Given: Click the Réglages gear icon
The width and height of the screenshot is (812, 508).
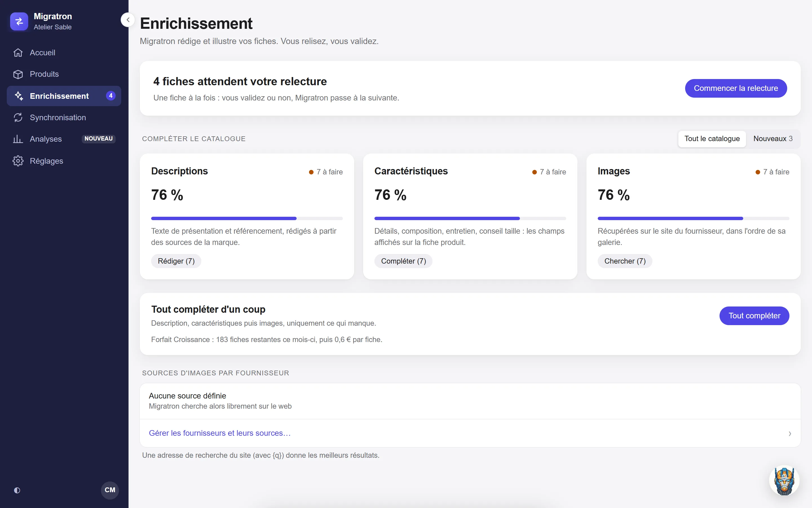Looking at the screenshot, I should [x=18, y=161].
